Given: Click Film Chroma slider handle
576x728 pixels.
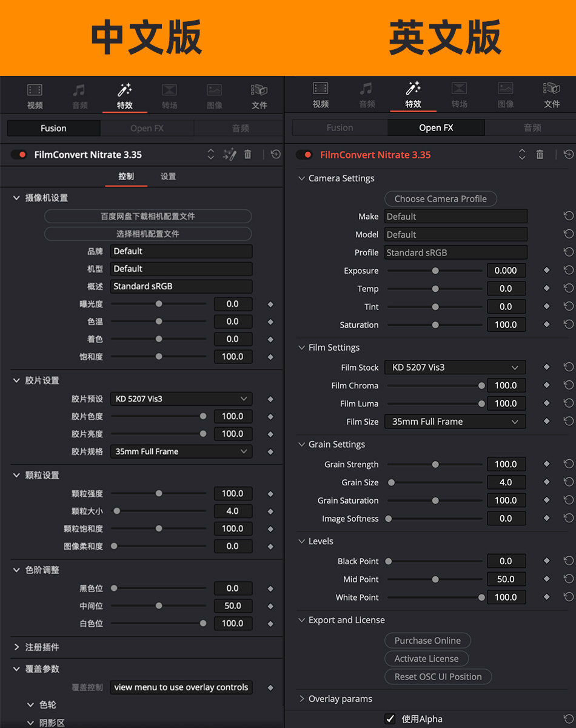Looking at the screenshot, I should click(x=481, y=385).
